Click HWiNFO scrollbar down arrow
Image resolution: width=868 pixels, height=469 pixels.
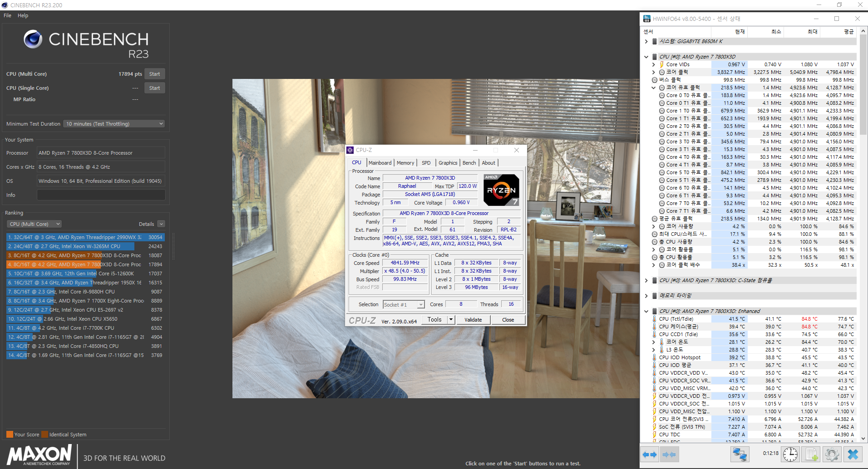coord(863,439)
